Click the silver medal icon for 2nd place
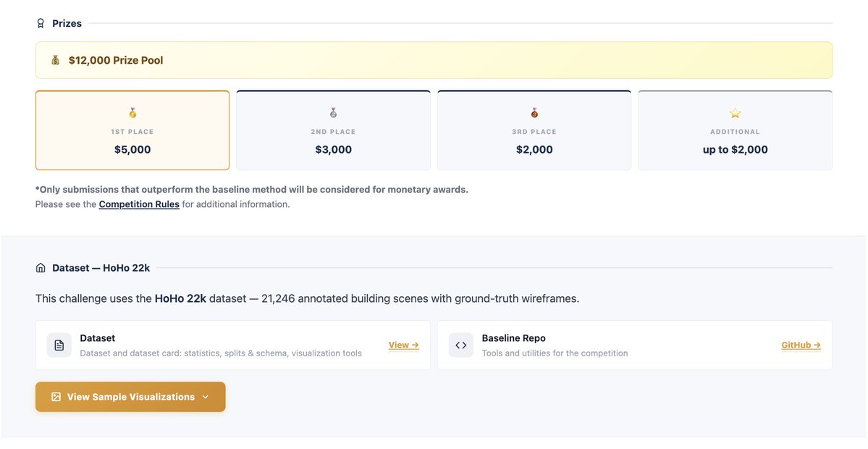This screenshot has width=868, height=449. (x=333, y=114)
